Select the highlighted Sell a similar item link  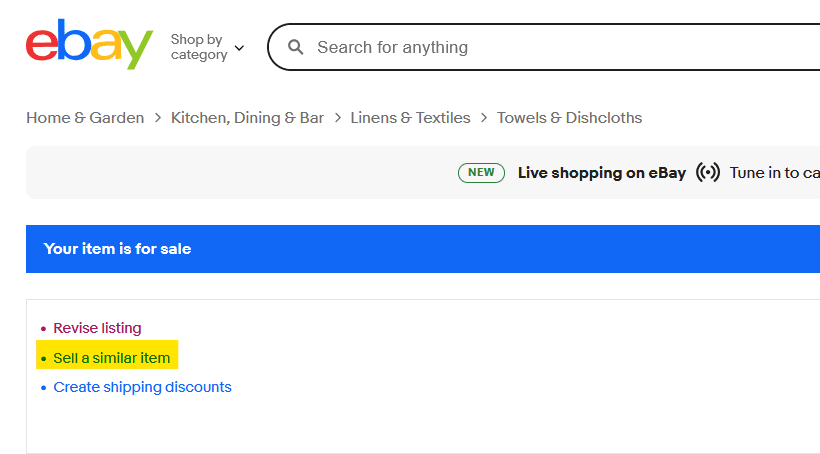coord(112,358)
